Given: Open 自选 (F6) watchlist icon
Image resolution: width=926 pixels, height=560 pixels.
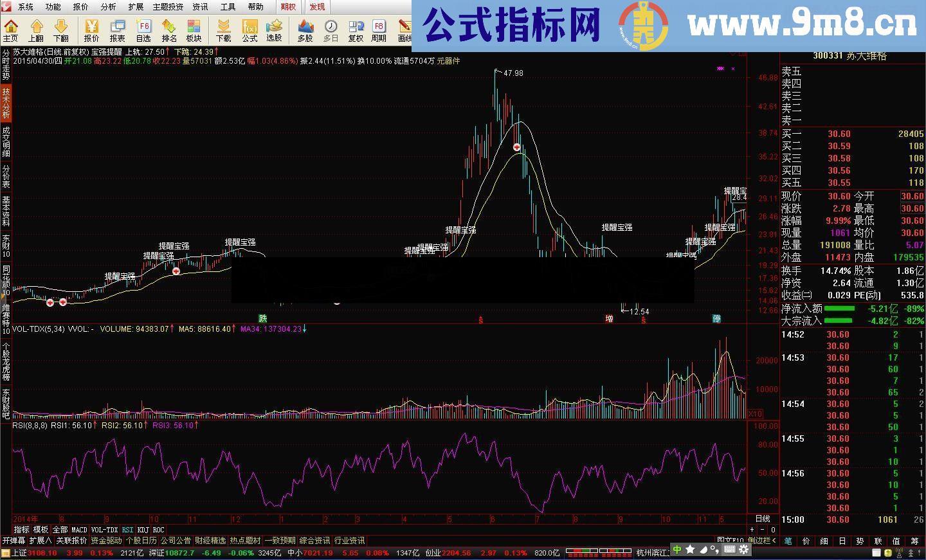Looking at the screenshot, I should [143, 29].
